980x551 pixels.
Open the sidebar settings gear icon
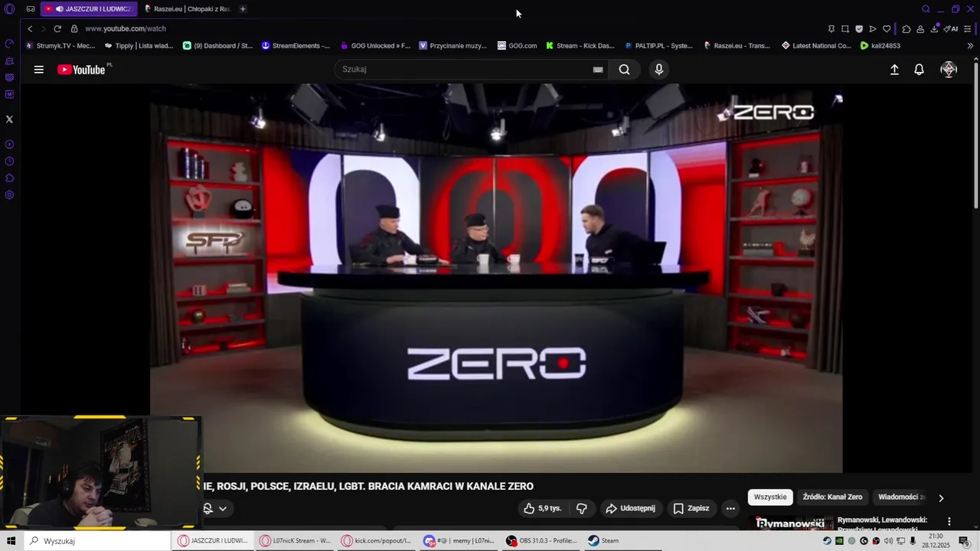coord(9,194)
